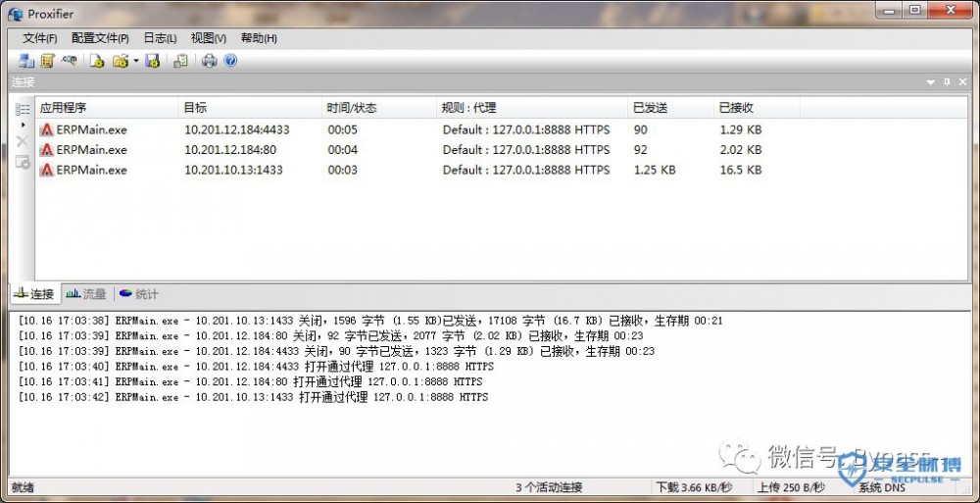
Task: Switch to the 流量 tab
Action: pos(86,294)
